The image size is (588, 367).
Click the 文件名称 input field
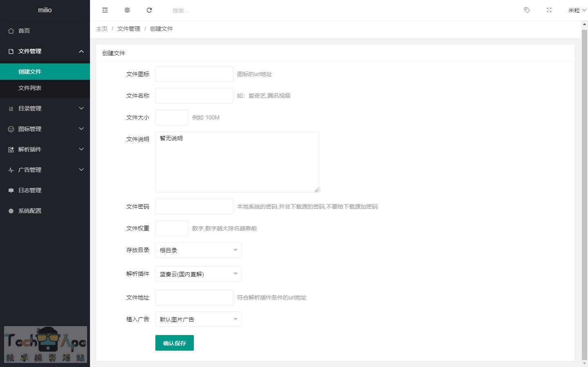pyautogui.click(x=194, y=96)
